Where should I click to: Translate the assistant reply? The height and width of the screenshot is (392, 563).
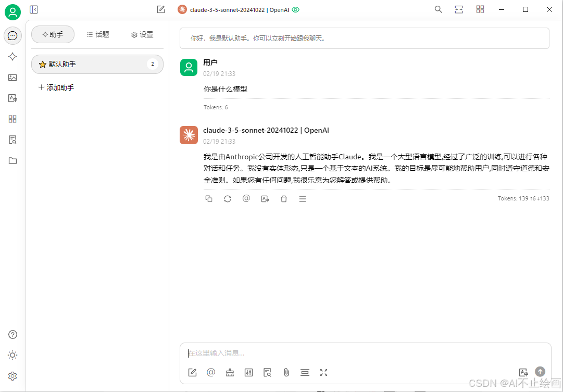[x=265, y=198]
